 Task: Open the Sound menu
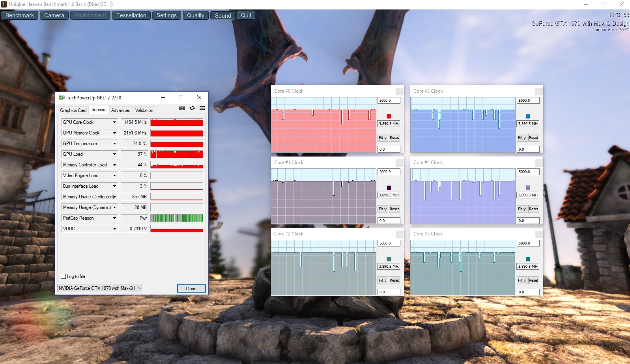(x=223, y=15)
